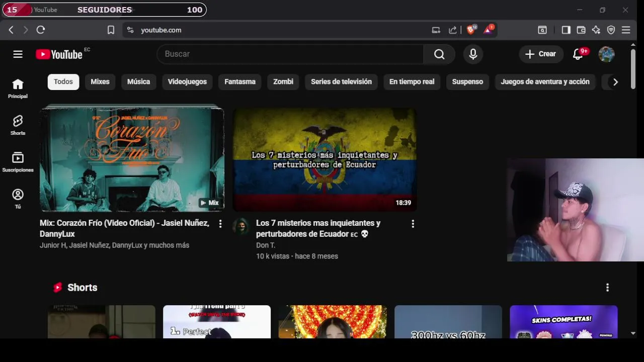Image resolution: width=644 pixels, height=362 pixels.
Task: Open Los 7 misterios video title
Action: coord(318,228)
